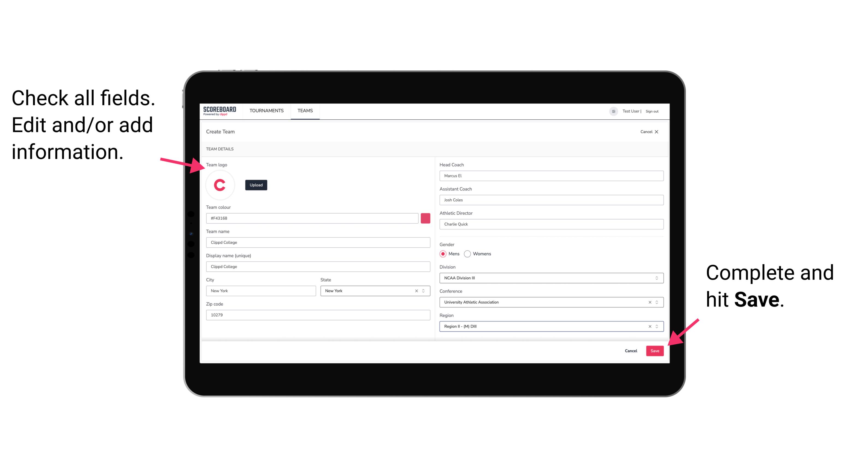The image size is (868, 467).
Task: Click the Sign out icon in top right
Action: (x=650, y=111)
